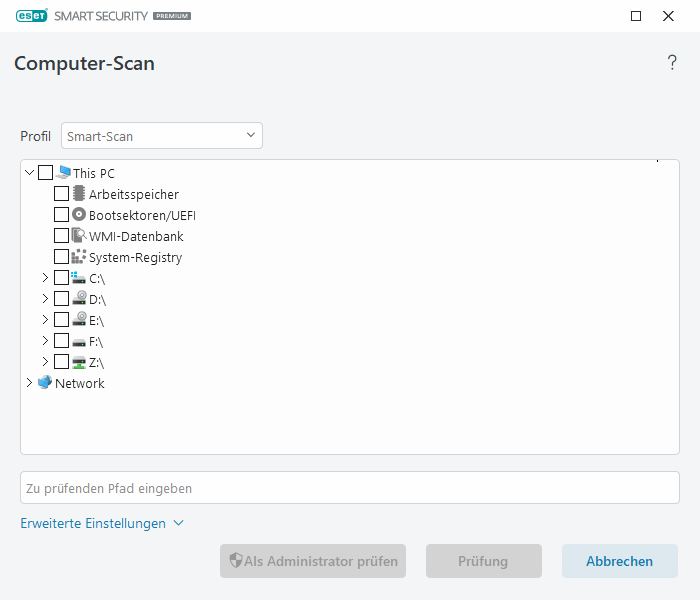Click the Arbeitsspeicher memory chip icon
700x600 pixels.
click(79, 193)
